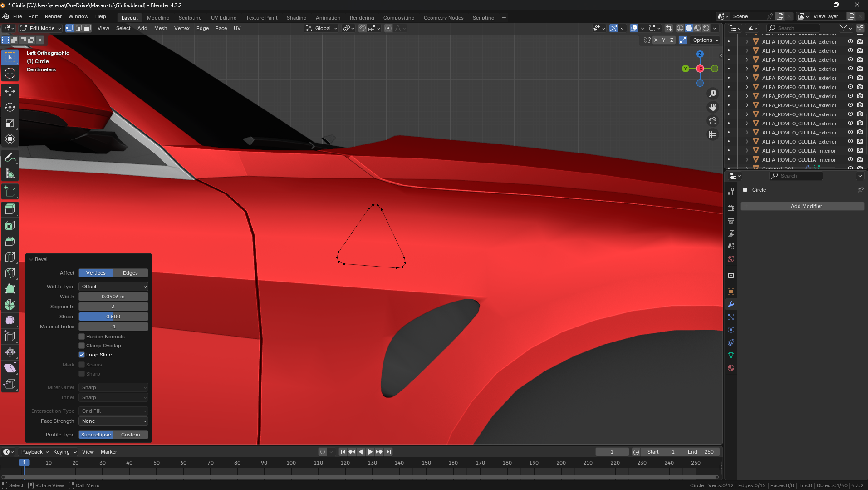Switch to the Modeling workspace tab
The width and height of the screenshot is (868, 490).
click(158, 18)
